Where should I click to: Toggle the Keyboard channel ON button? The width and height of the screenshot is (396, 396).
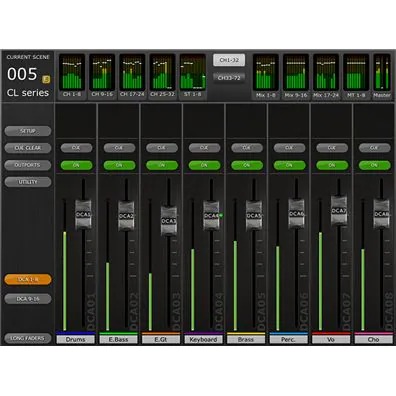[204, 165]
